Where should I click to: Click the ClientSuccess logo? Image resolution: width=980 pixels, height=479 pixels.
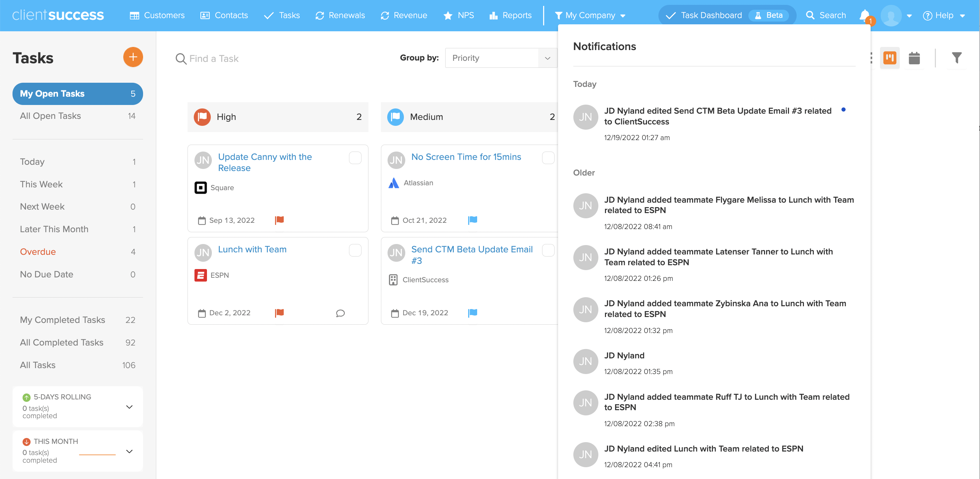pyautogui.click(x=58, y=15)
